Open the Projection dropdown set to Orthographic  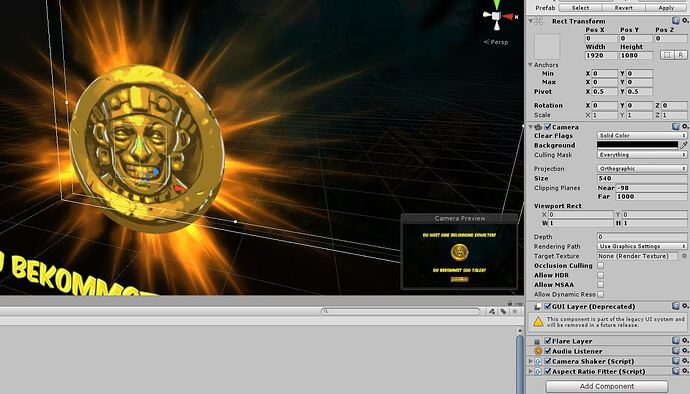click(x=642, y=169)
